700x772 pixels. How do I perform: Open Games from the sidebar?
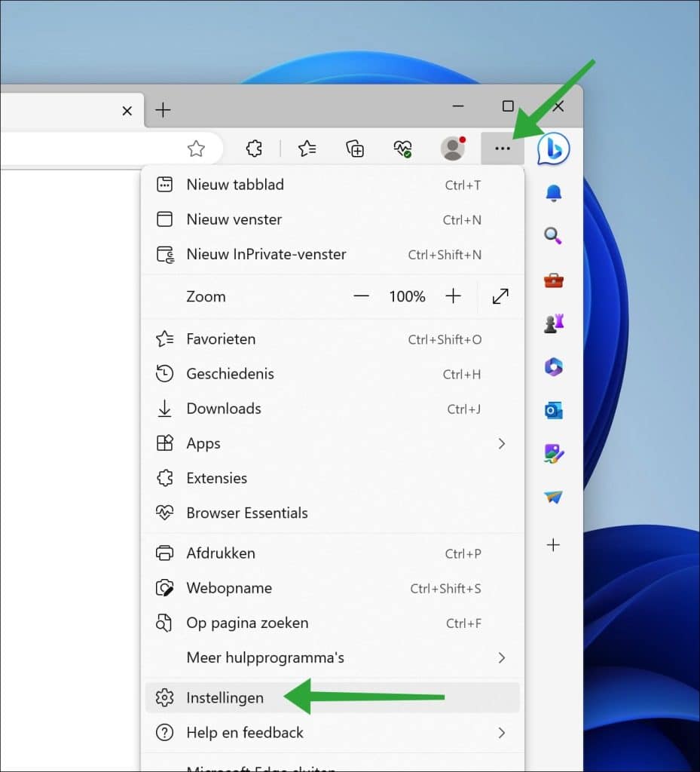[x=553, y=323]
